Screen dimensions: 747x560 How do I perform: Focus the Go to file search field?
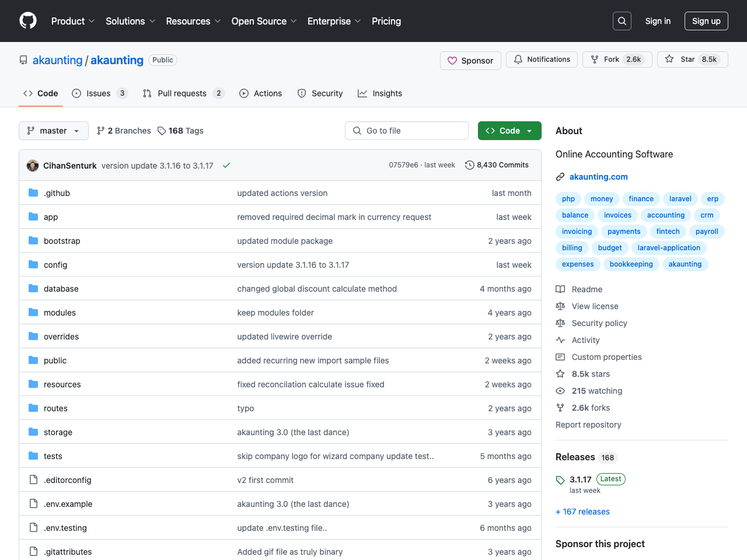407,131
